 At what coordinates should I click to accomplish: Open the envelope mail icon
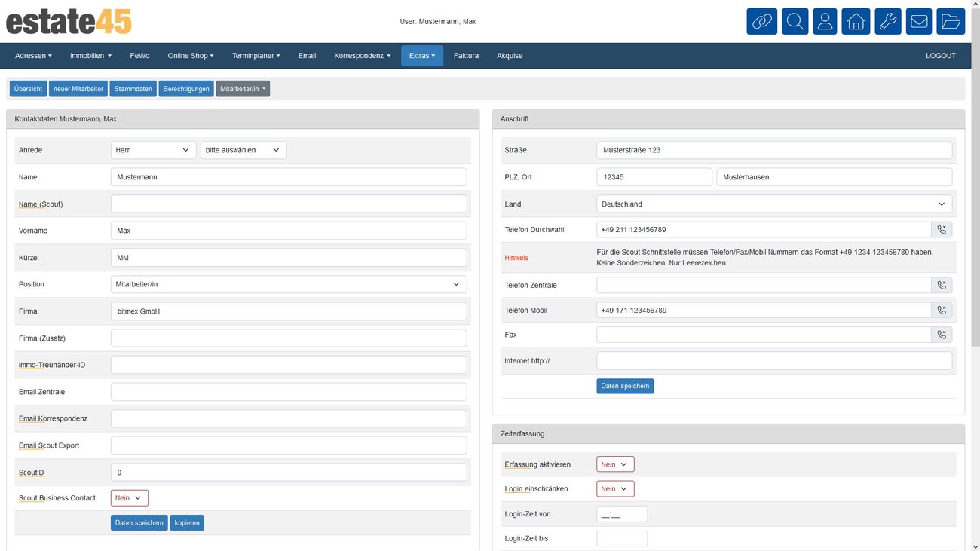tap(919, 21)
